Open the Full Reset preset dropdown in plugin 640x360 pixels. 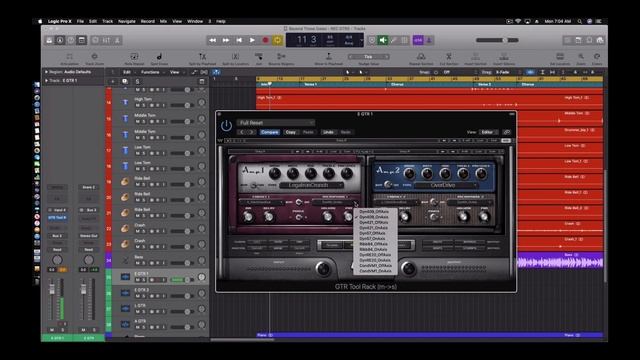276,122
